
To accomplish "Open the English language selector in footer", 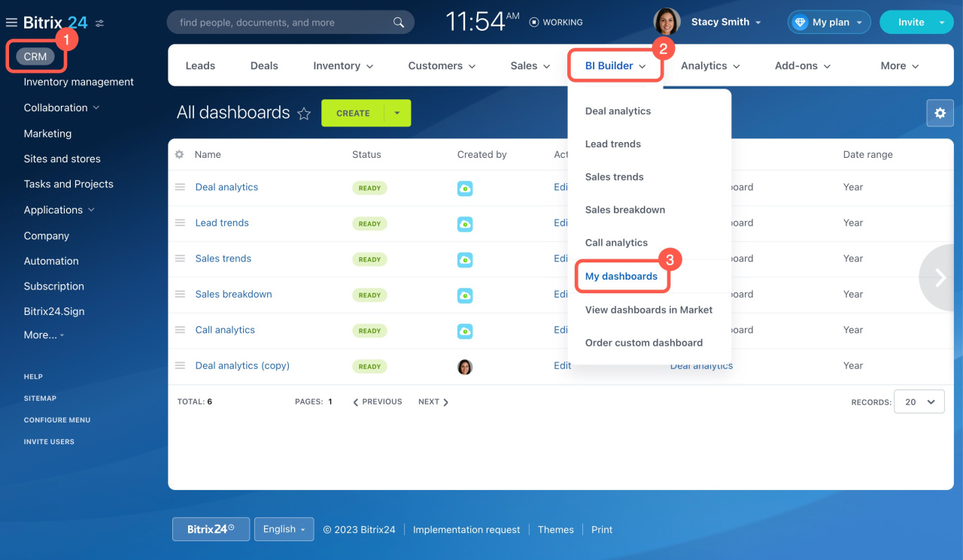I will (284, 529).
